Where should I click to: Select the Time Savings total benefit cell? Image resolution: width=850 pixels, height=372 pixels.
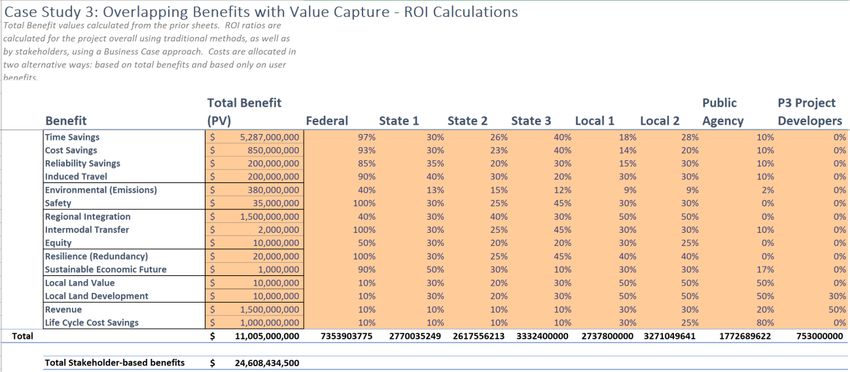(255, 137)
